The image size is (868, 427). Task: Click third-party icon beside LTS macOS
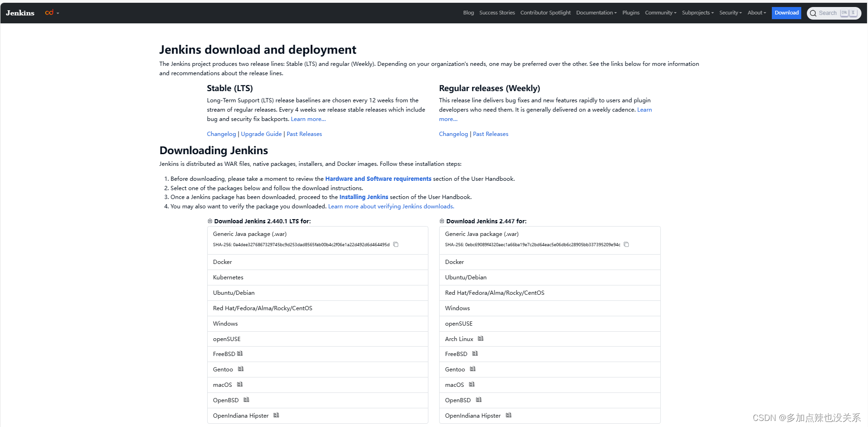tap(240, 384)
